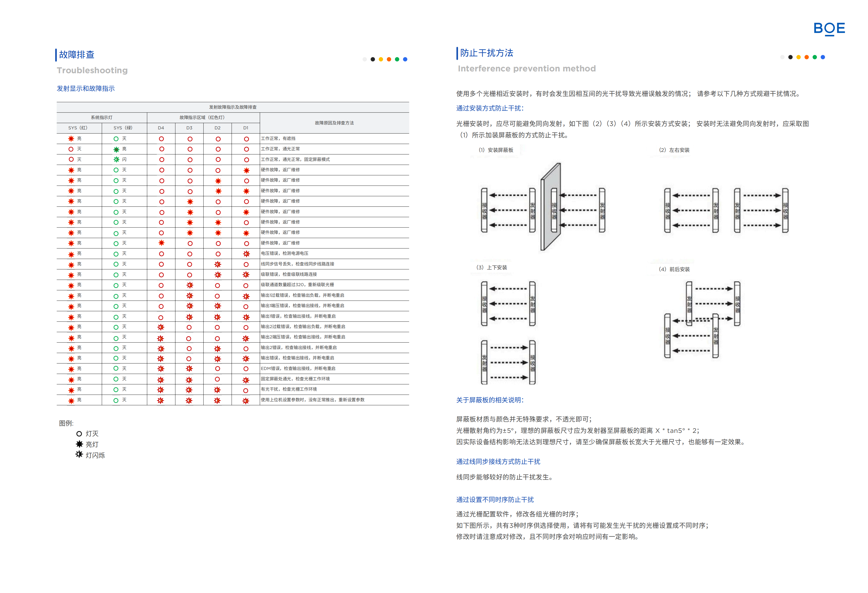Click the green flashing 闪 icon in 固定屏蔽模式 row
Viewport: 868px width, 593px height.
pyautogui.click(x=116, y=159)
